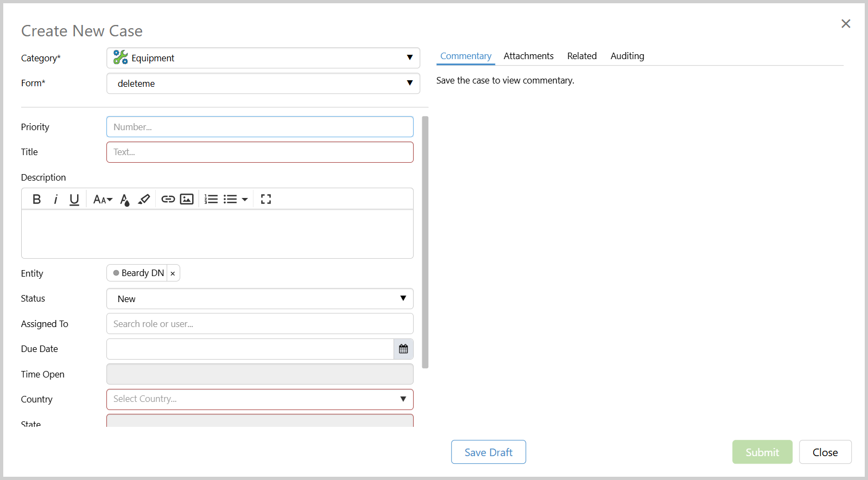The width and height of the screenshot is (868, 480).
Task: Open the Category dropdown showing Equipment
Action: tap(263, 58)
